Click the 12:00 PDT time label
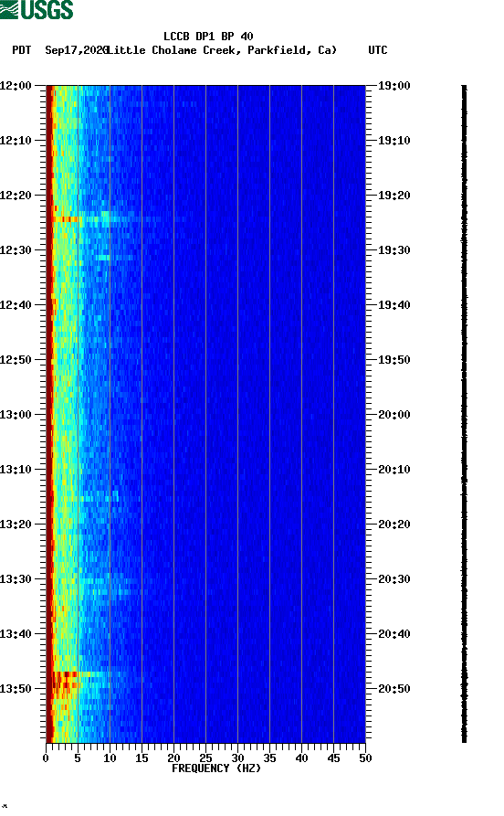This screenshot has height=816, width=504. (x=16, y=85)
